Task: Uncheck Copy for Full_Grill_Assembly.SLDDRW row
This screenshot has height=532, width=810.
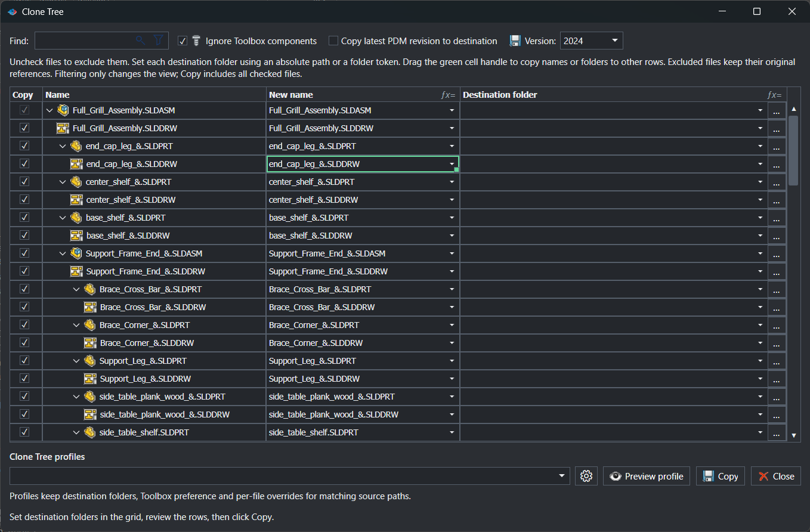Action: (x=24, y=128)
